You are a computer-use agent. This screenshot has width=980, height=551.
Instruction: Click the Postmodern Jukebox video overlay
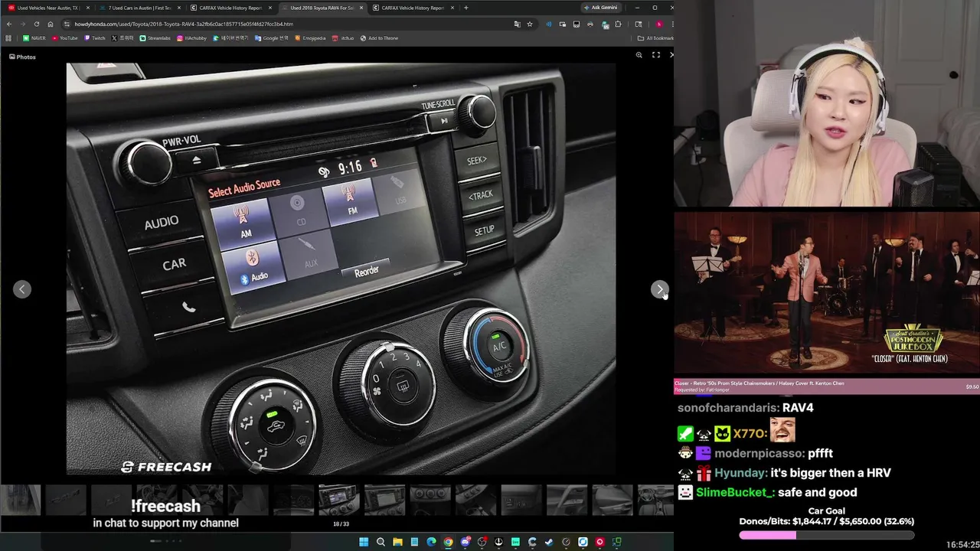click(x=827, y=292)
